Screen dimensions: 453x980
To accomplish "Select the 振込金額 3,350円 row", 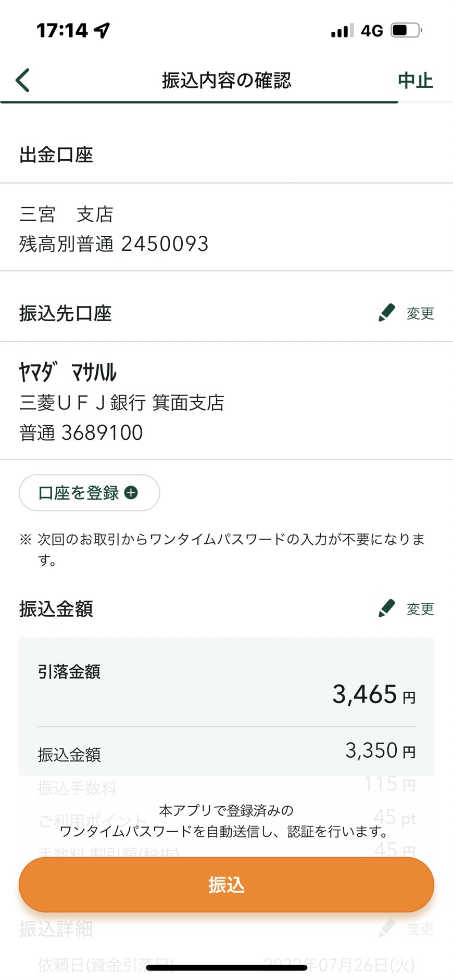I will coord(226,751).
